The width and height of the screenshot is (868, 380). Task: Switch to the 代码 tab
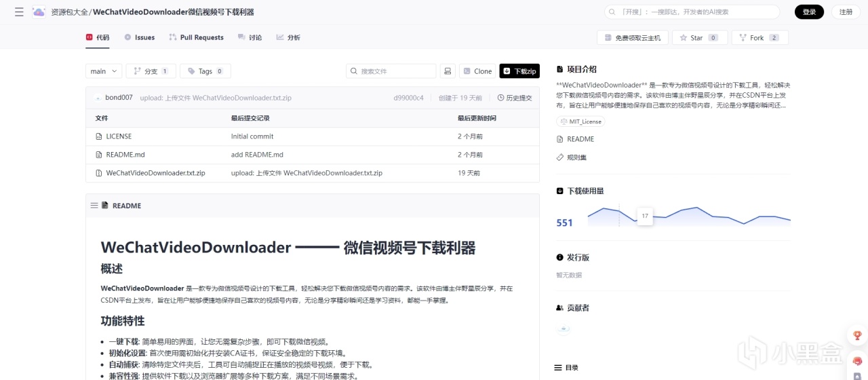pos(98,37)
